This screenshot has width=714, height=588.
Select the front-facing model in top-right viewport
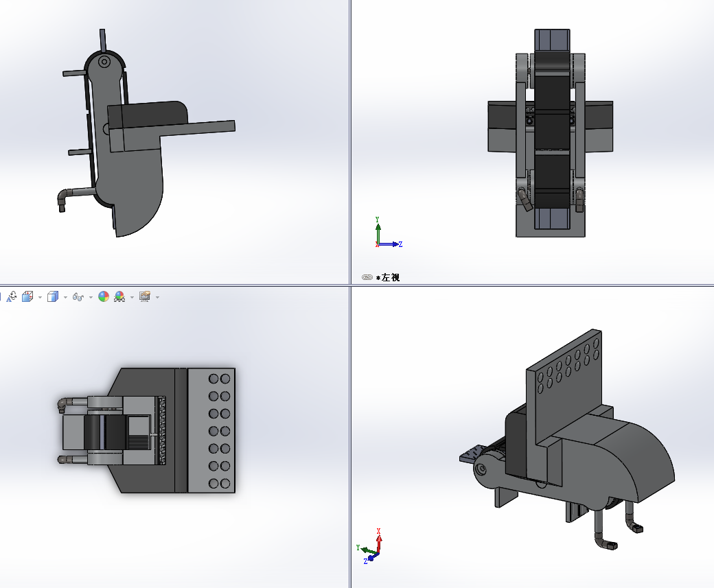pyautogui.click(x=551, y=133)
